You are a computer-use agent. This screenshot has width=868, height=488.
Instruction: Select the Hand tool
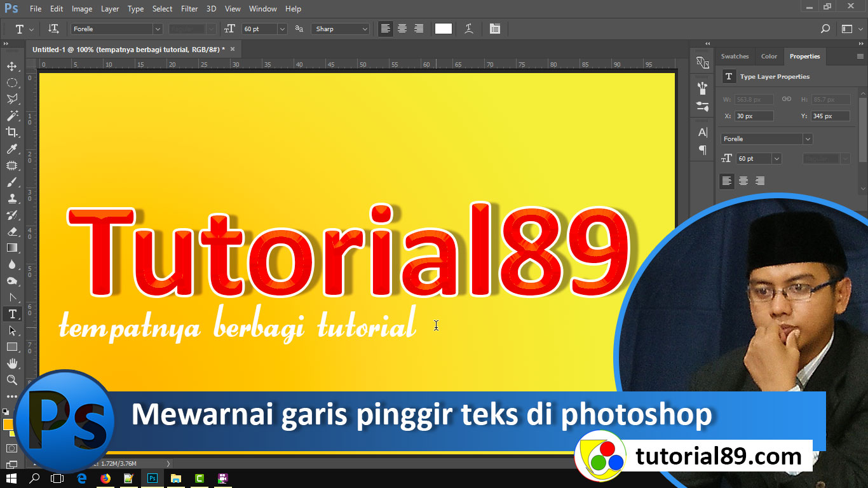[11, 363]
